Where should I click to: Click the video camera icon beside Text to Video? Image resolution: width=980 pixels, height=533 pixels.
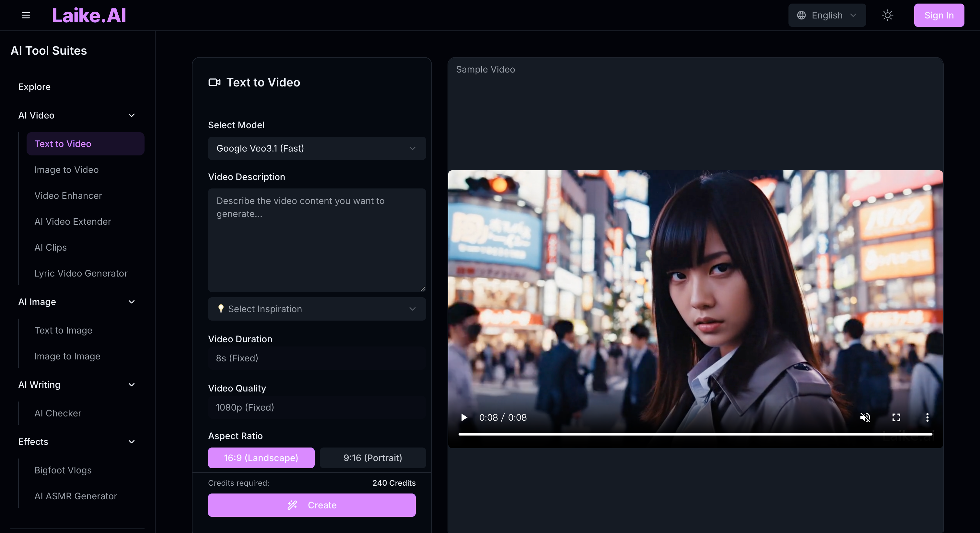tap(214, 82)
